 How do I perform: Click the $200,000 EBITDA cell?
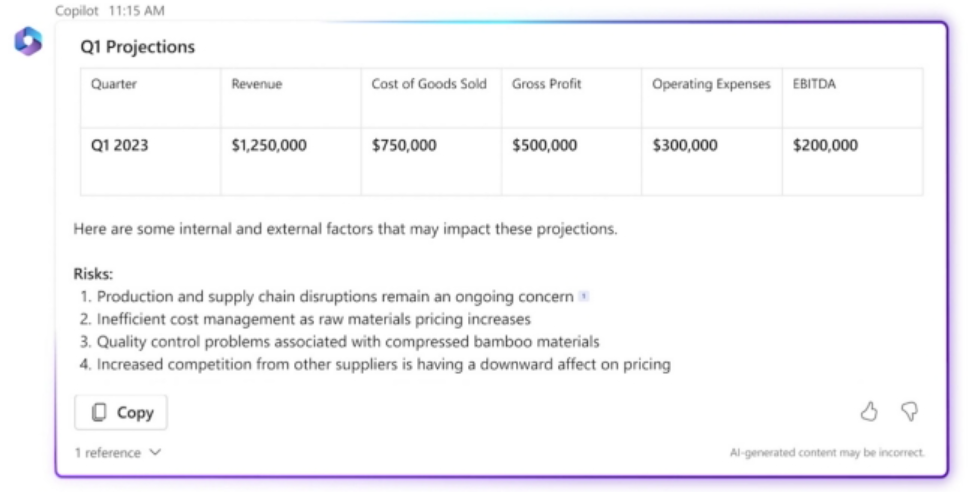click(825, 146)
